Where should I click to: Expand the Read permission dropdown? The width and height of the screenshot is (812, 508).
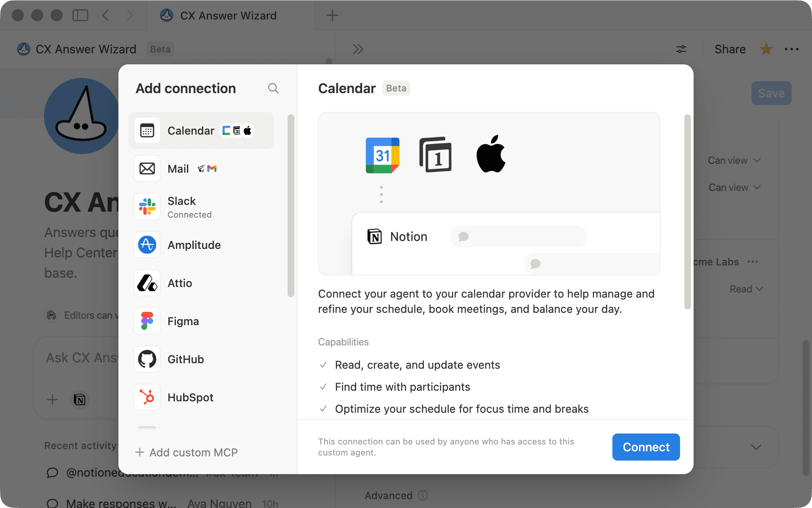click(746, 289)
